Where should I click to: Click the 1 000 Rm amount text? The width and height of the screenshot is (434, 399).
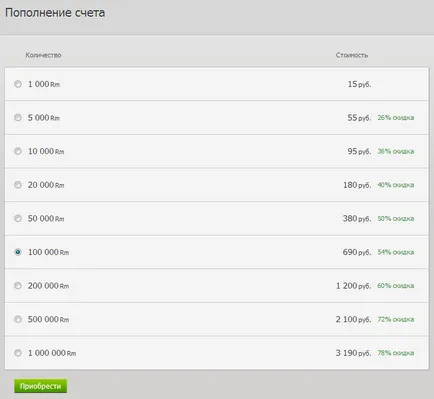tap(44, 84)
